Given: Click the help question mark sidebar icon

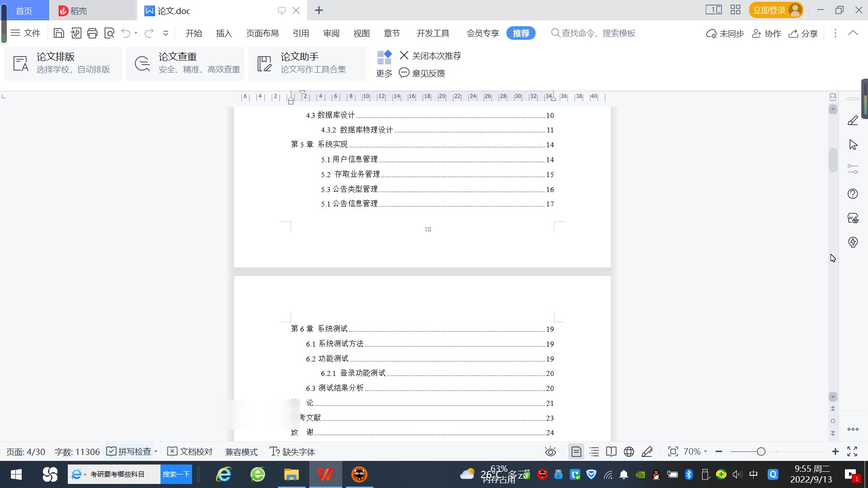Looking at the screenshot, I should pos(853,194).
